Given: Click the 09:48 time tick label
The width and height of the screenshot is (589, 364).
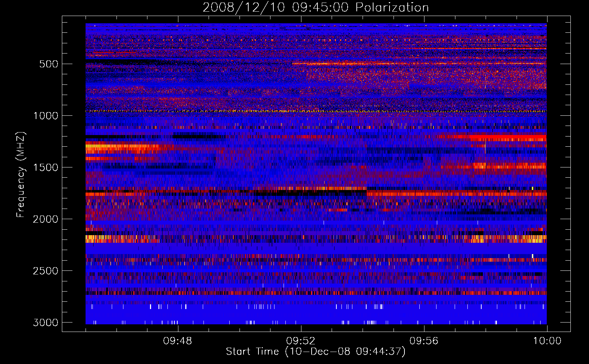Looking at the screenshot, I should coord(178,341).
